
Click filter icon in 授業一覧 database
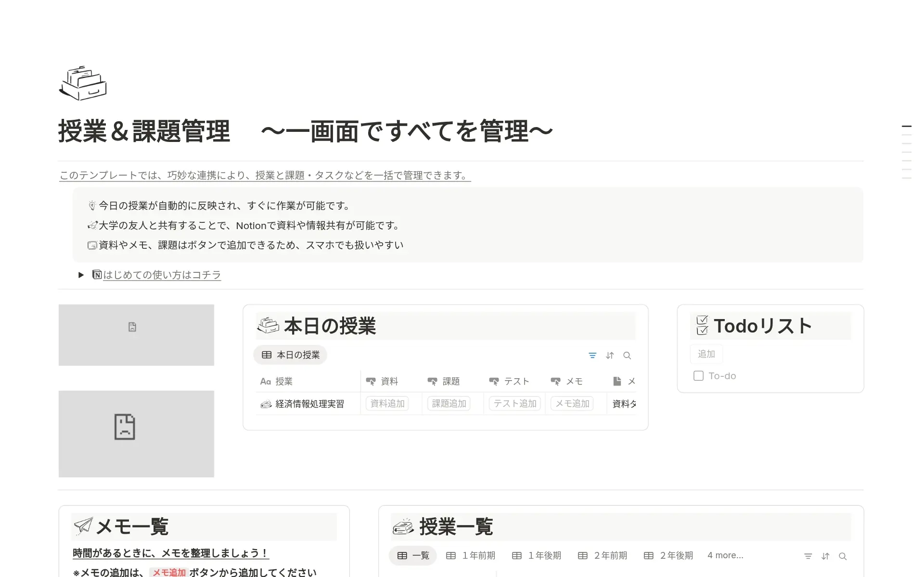pyautogui.click(x=808, y=556)
